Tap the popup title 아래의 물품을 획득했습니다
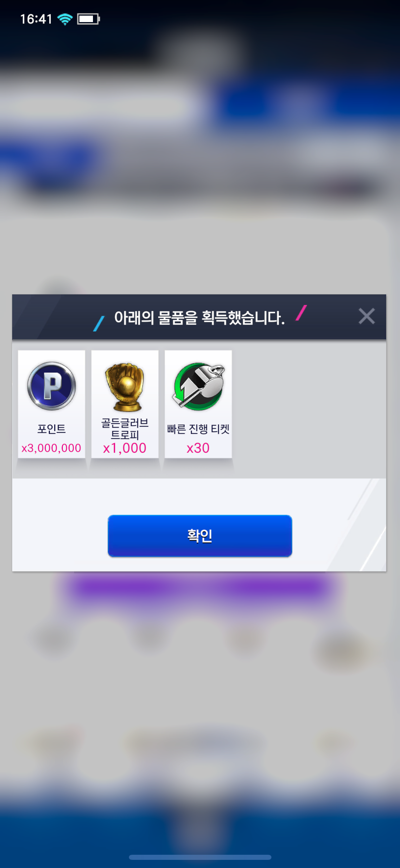400x868 pixels. click(199, 318)
